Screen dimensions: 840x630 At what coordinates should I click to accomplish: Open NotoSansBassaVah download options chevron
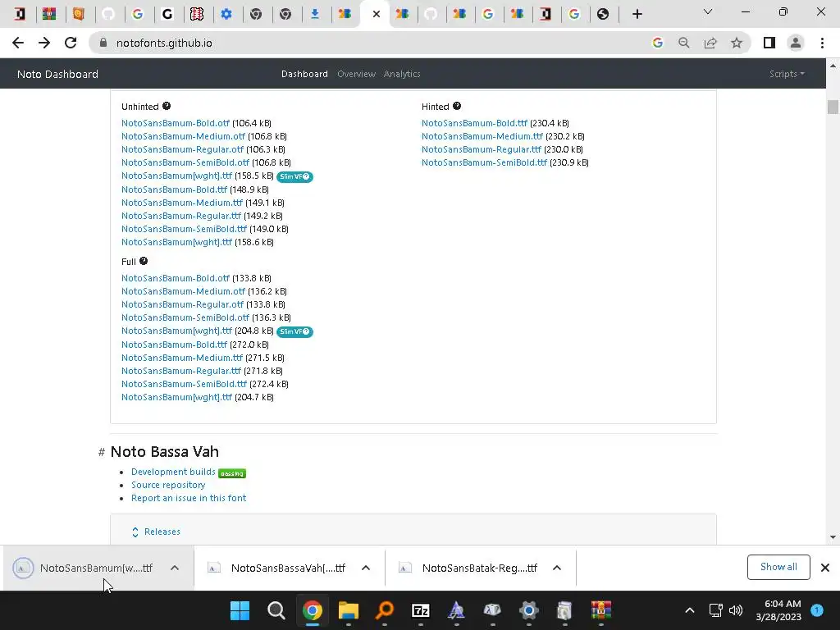[366, 568]
